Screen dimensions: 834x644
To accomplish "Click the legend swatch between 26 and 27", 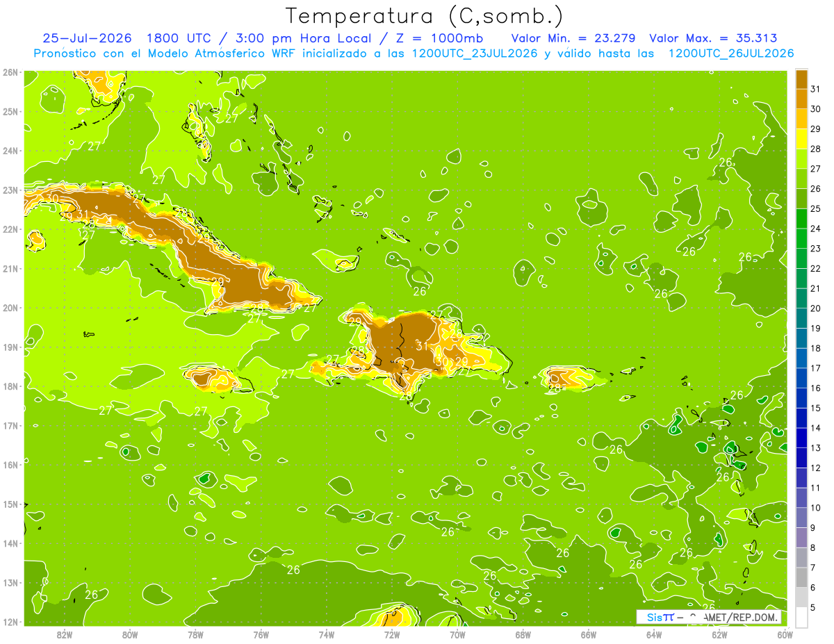I will 802,179.
